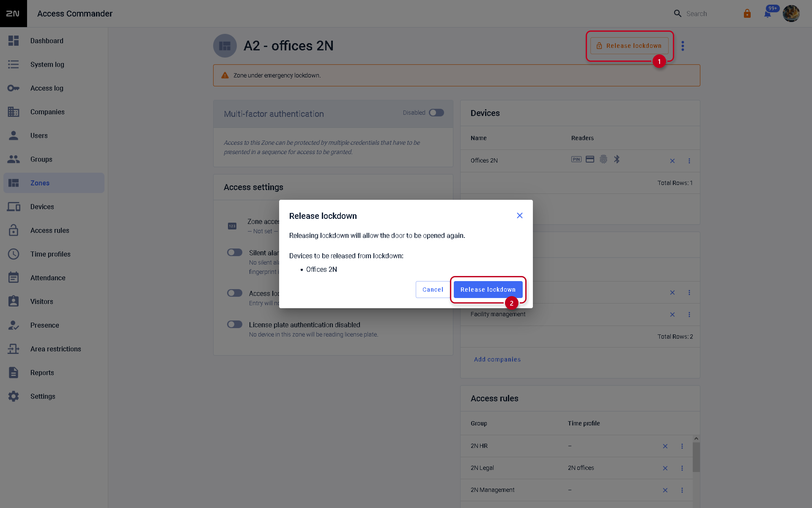Open more options for Offices 2N device
The image size is (812, 508).
[689, 161]
